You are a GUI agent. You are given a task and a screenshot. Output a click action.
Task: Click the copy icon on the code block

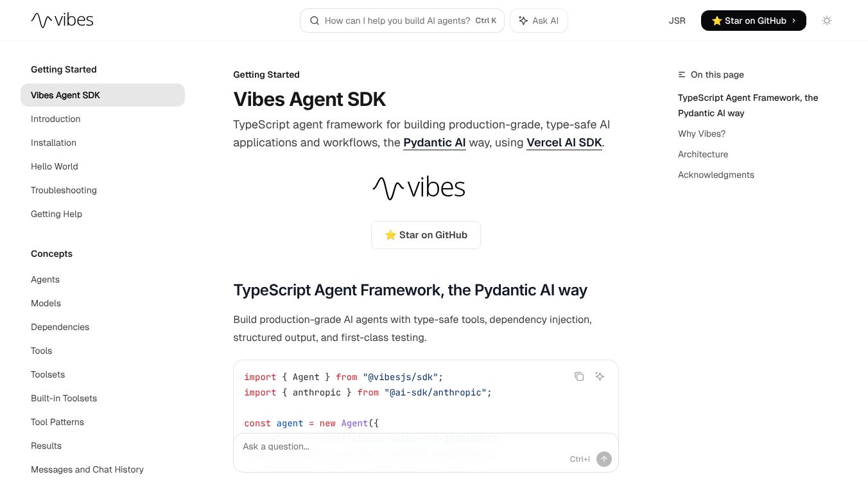580,376
